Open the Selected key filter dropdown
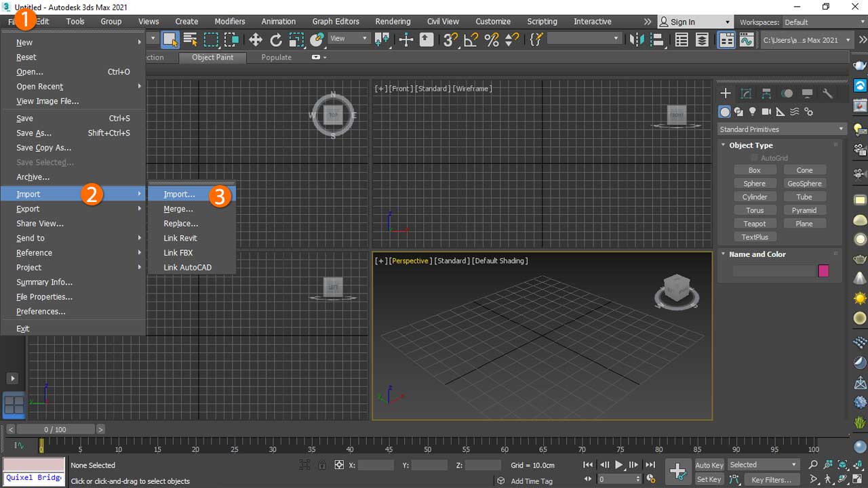The height and width of the screenshot is (488, 868). (764, 465)
